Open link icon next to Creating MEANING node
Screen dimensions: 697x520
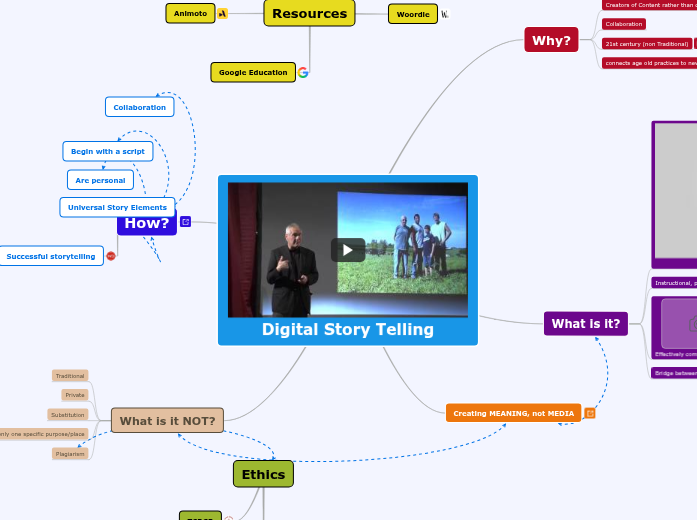click(x=590, y=413)
